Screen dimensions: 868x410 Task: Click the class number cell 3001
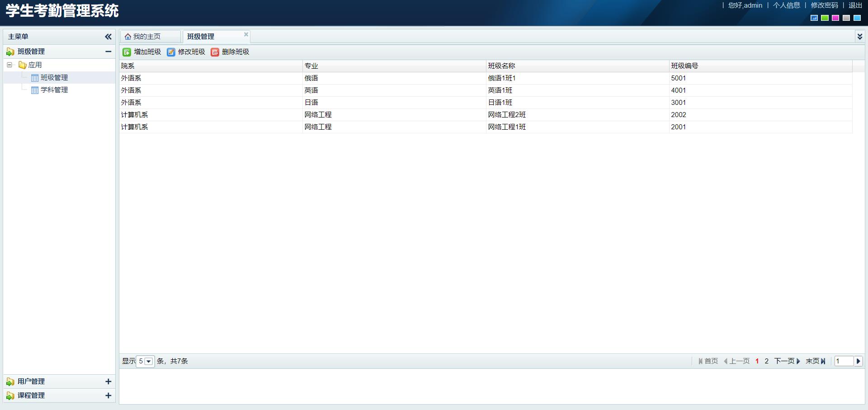760,103
